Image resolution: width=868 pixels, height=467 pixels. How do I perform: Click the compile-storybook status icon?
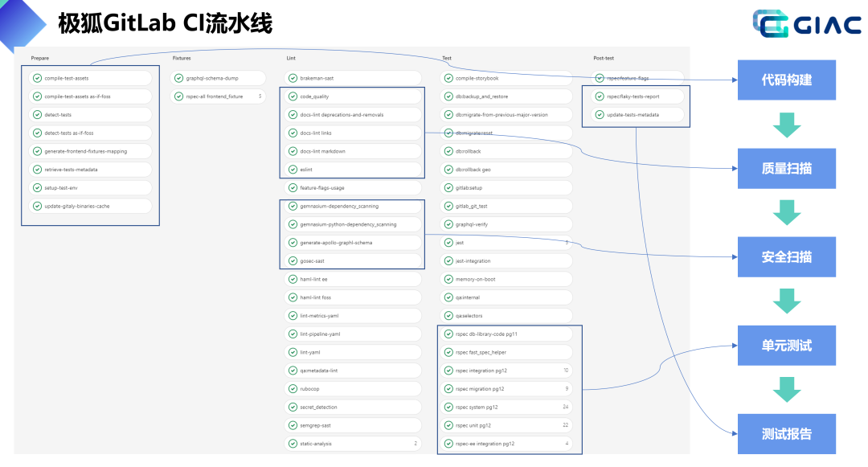click(x=448, y=78)
